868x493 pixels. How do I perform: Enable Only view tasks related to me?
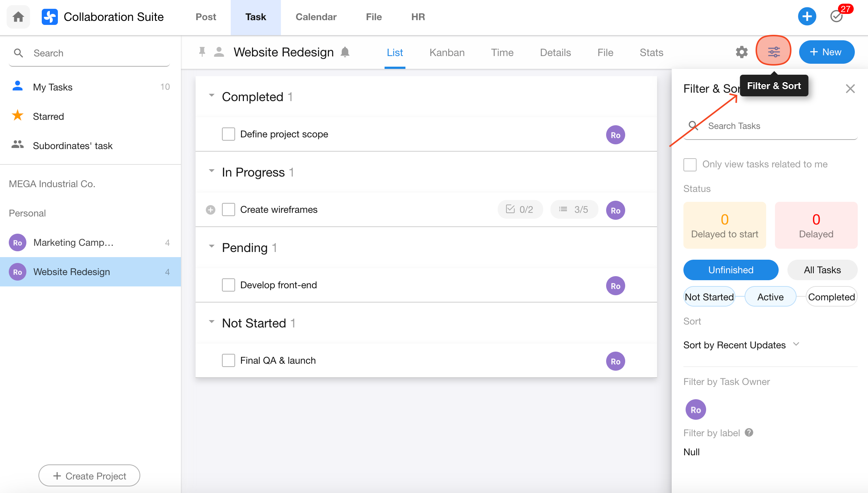[x=690, y=164]
